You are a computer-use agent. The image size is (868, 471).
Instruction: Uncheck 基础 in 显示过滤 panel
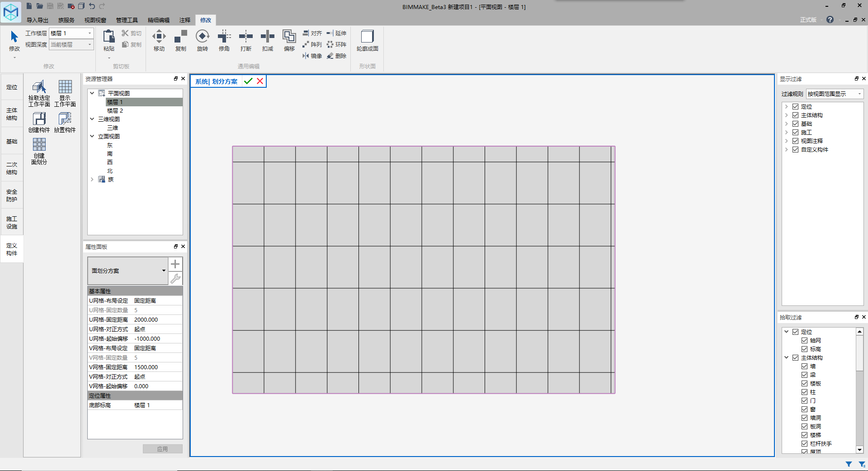(795, 124)
